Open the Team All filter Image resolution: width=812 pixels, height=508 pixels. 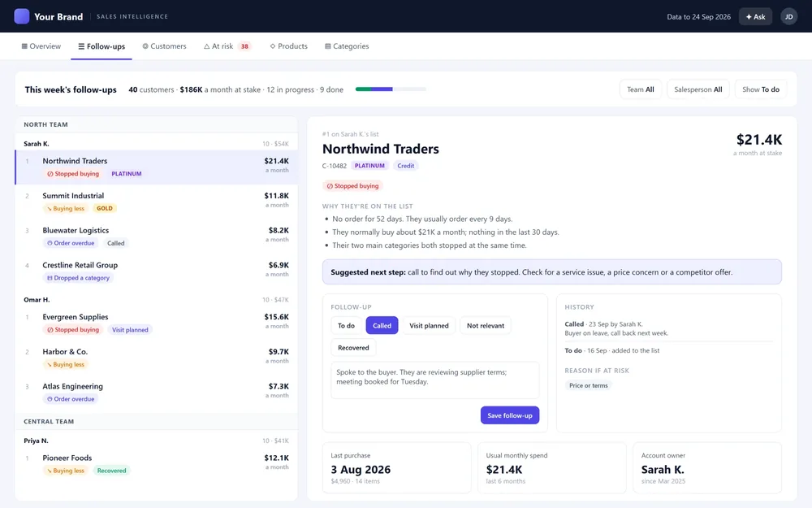point(641,89)
